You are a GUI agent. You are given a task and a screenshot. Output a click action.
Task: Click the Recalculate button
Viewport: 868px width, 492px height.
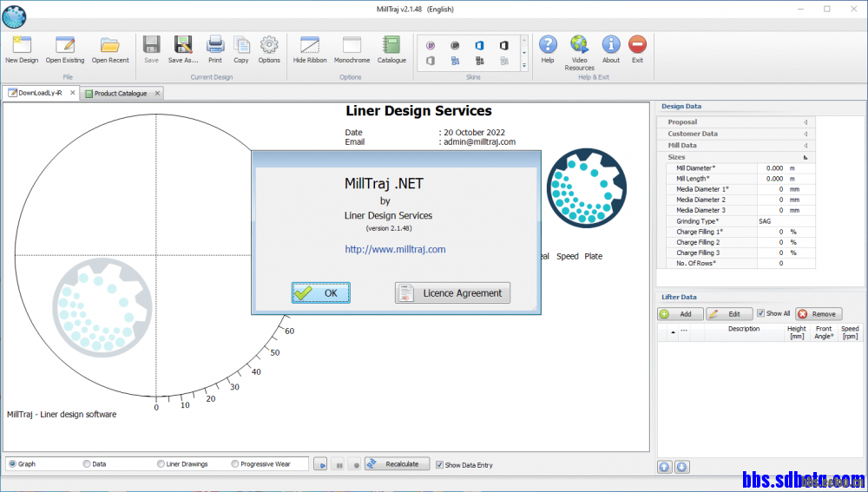(x=397, y=463)
